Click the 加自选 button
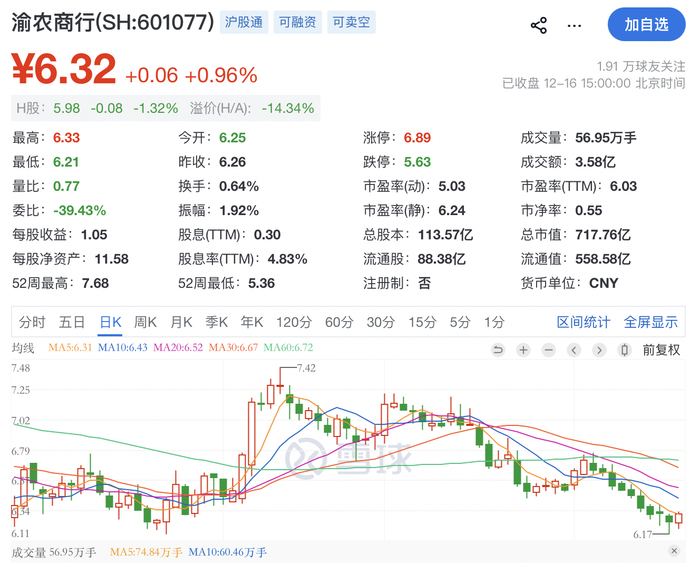The width and height of the screenshot is (700, 563). click(646, 24)
